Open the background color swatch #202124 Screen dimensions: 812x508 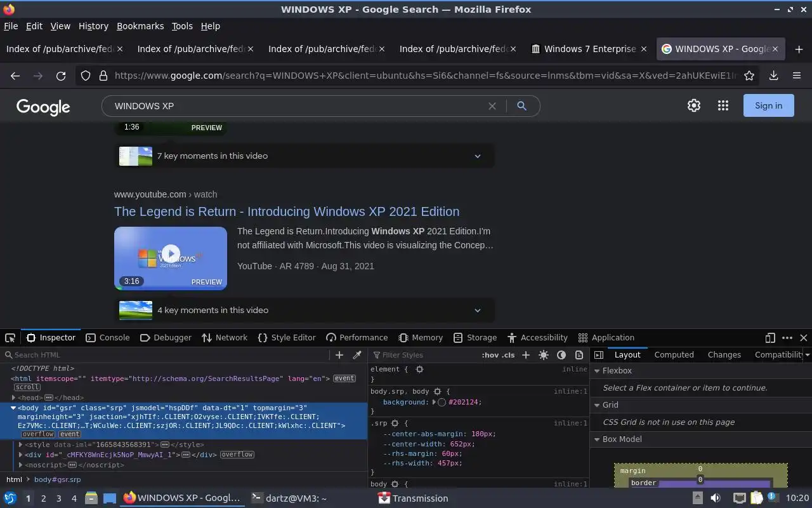pos(442,402)
